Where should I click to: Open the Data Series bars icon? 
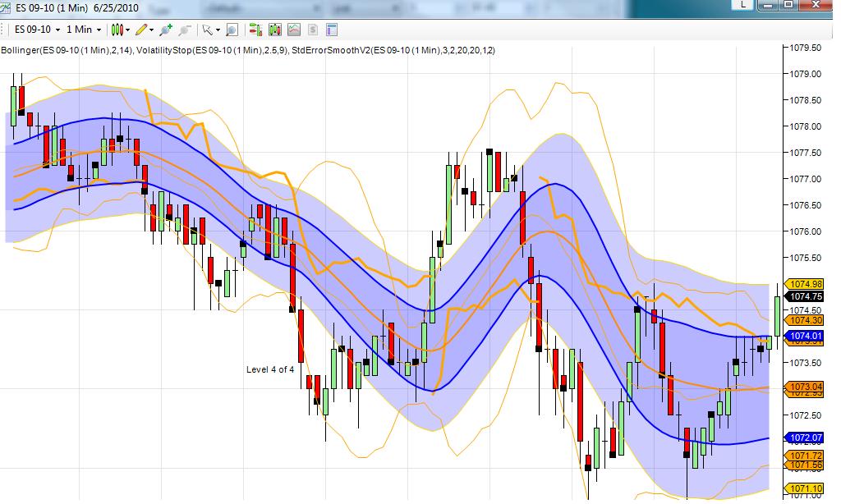(x=275, y=30)
